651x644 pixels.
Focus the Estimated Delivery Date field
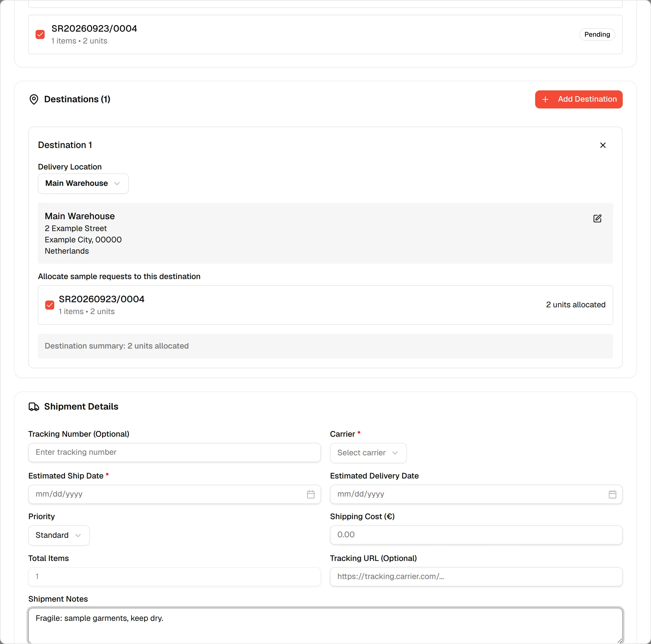476,494
